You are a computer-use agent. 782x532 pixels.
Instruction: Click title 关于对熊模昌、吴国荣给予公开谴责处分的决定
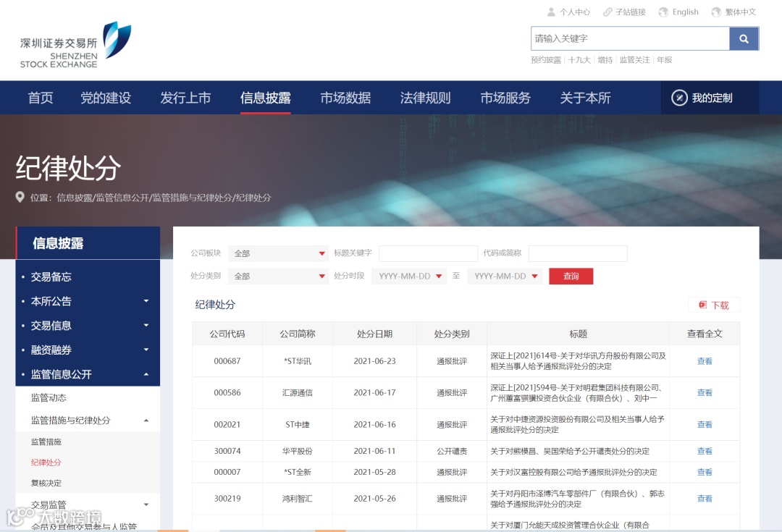(570, 451)
